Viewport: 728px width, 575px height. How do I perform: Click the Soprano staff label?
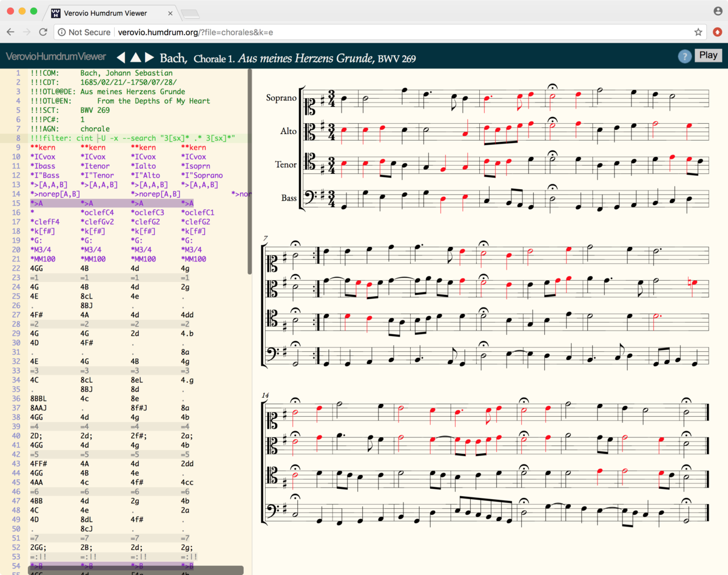281,98
